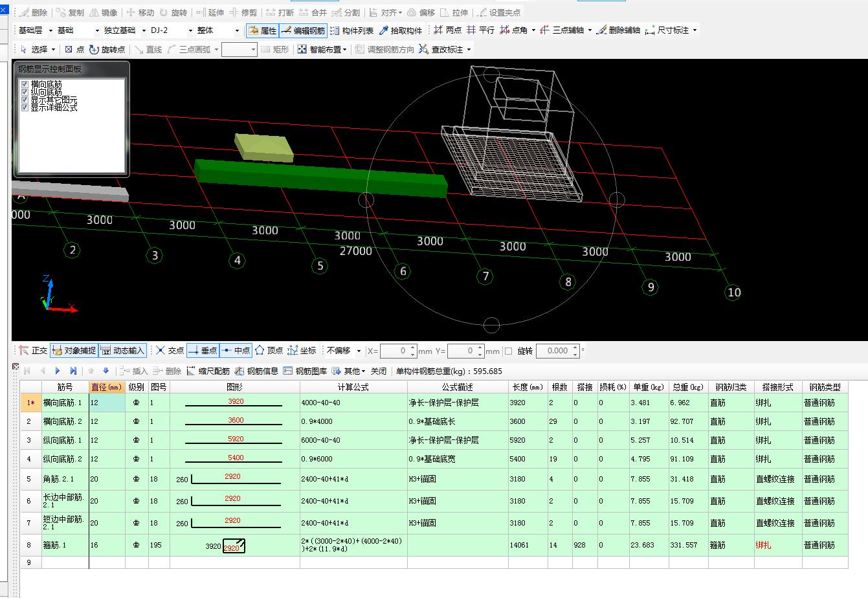Toggle the 横向底筋 checkbox

(x=25, y=84)
